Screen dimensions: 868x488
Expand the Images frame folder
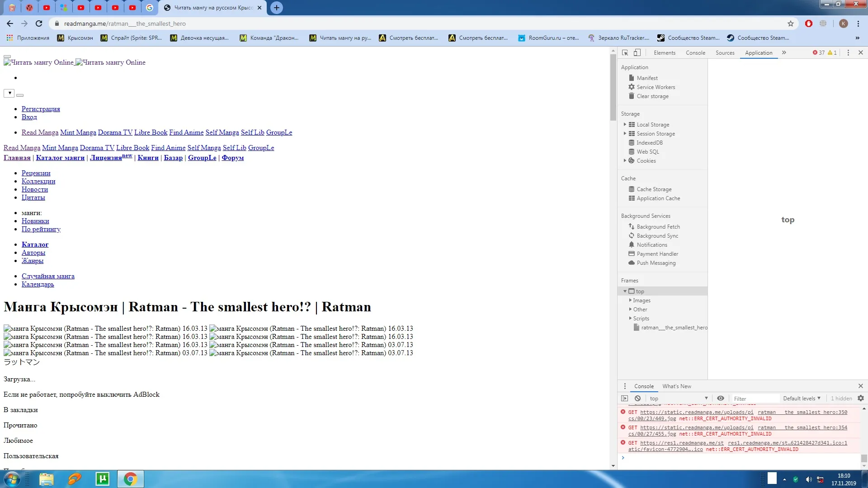tap(630, 300)
